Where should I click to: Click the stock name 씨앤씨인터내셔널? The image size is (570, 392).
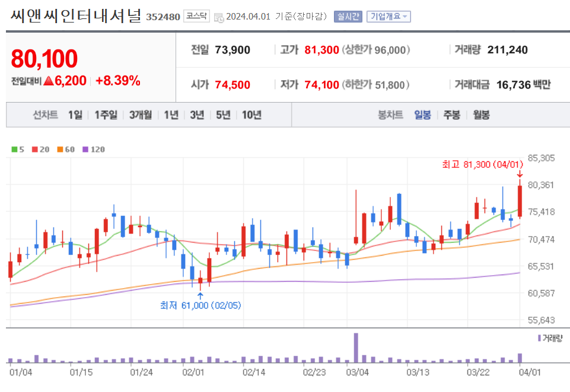point(75,16)
